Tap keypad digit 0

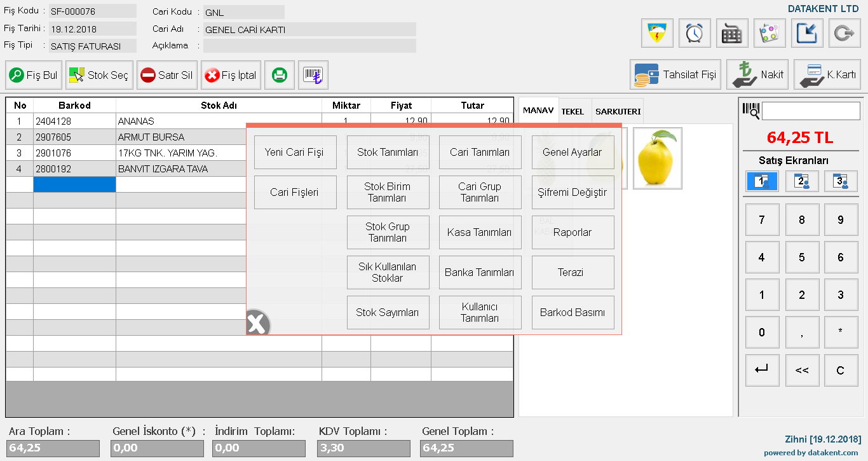tap(762, 333)
